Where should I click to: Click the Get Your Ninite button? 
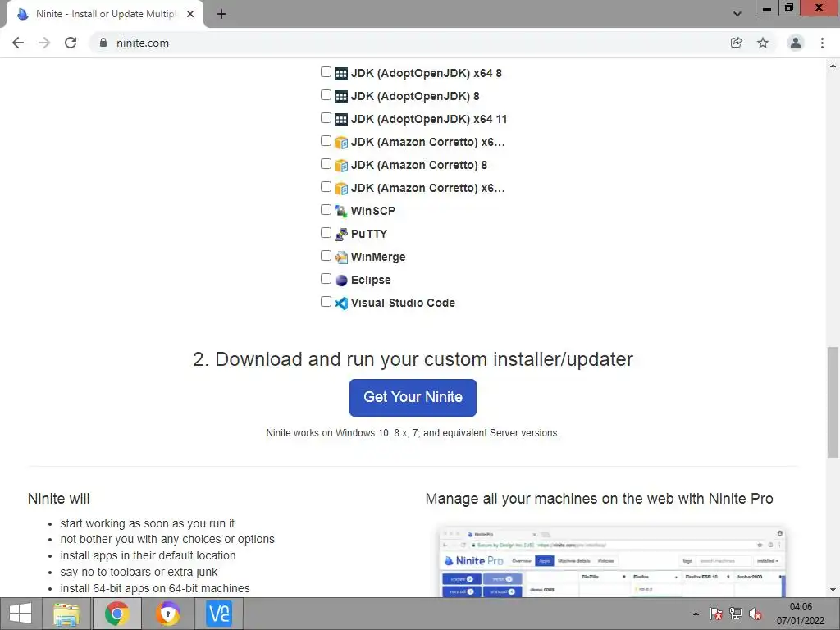(413, 398)
